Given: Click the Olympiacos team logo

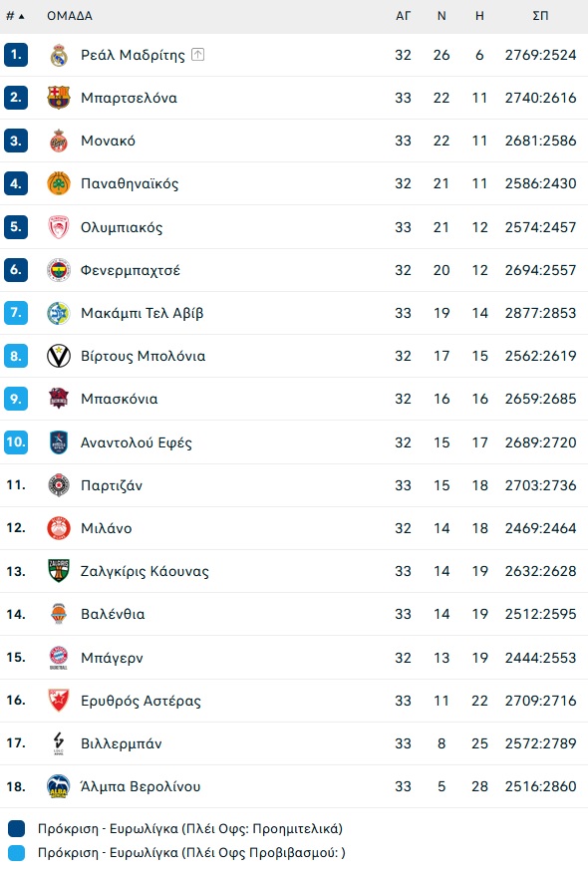Looking at the screenshot, I should 59,227.
